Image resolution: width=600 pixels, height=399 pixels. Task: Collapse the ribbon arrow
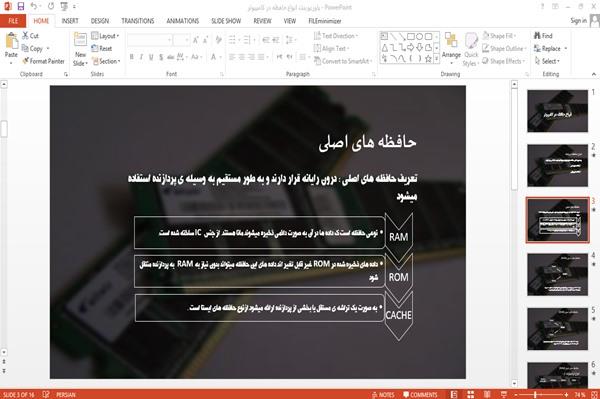(593, 74)
